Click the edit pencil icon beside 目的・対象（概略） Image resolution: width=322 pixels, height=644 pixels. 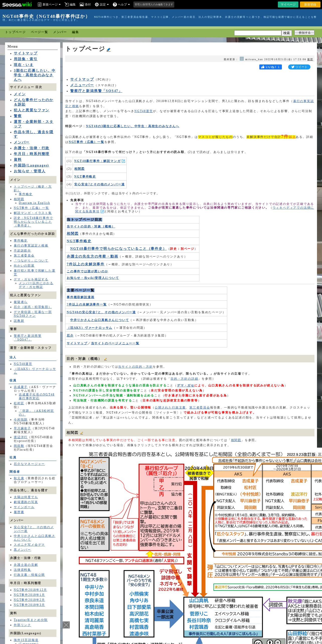[106, 359]
